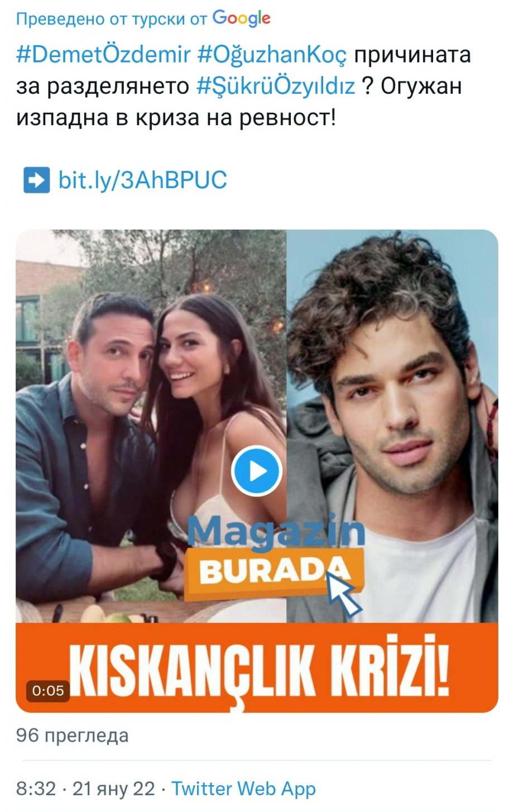The width and height of the screenshot is (514, 812).
Task: Click the 0:05 video duration badge
Action: click(48, 690)
